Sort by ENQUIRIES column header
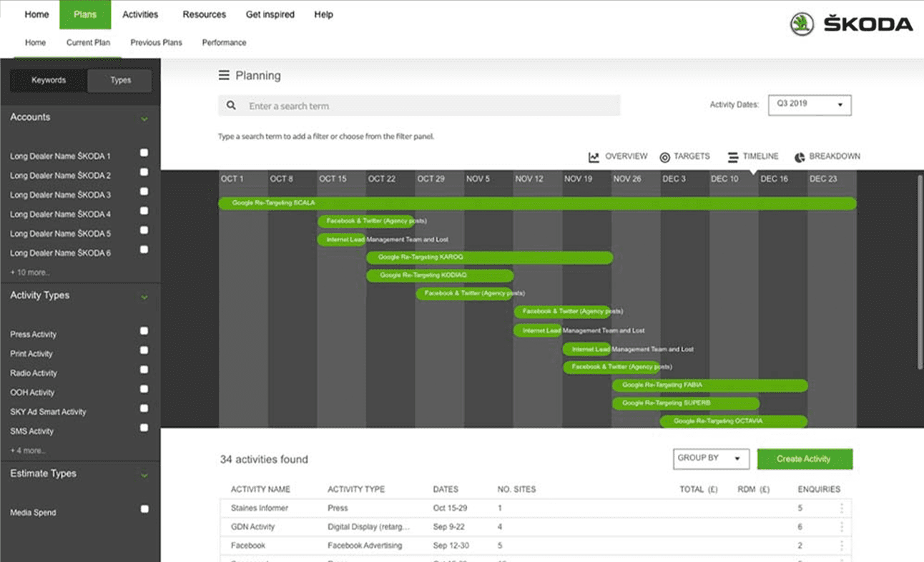Viewport: 924px width, 562px height. [x=819, y=490]
